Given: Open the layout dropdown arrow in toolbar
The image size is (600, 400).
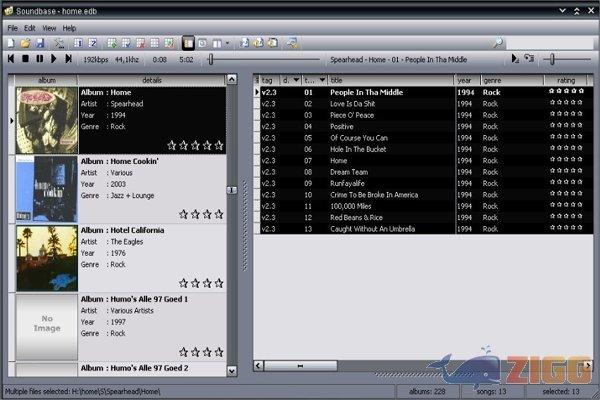Looking at the screenshot, I should [228, 44].
